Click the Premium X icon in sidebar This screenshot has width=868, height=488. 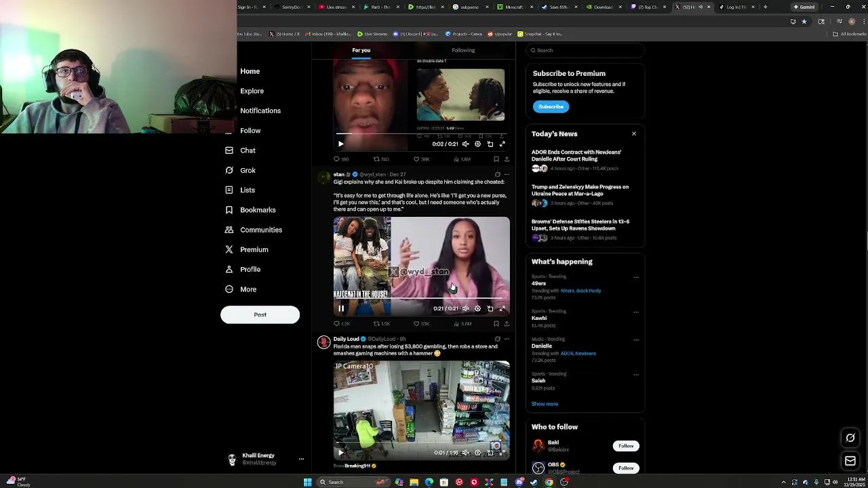(x=229, y=249)
